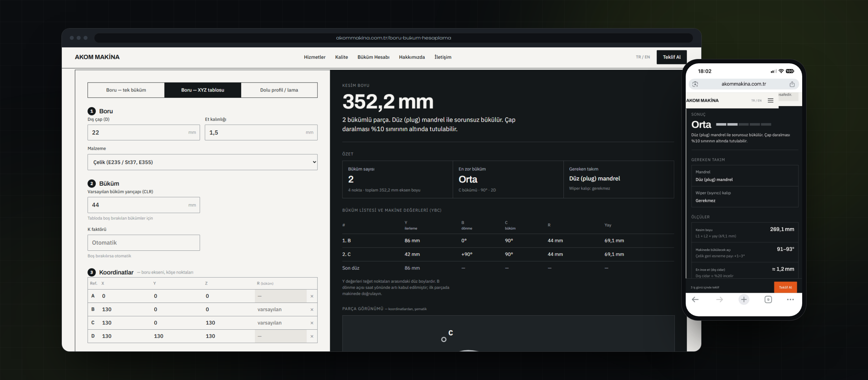Screen dimensions: 868x380
Task: Open the tab switcher showing 9 tabs
Action: point(768,299)
